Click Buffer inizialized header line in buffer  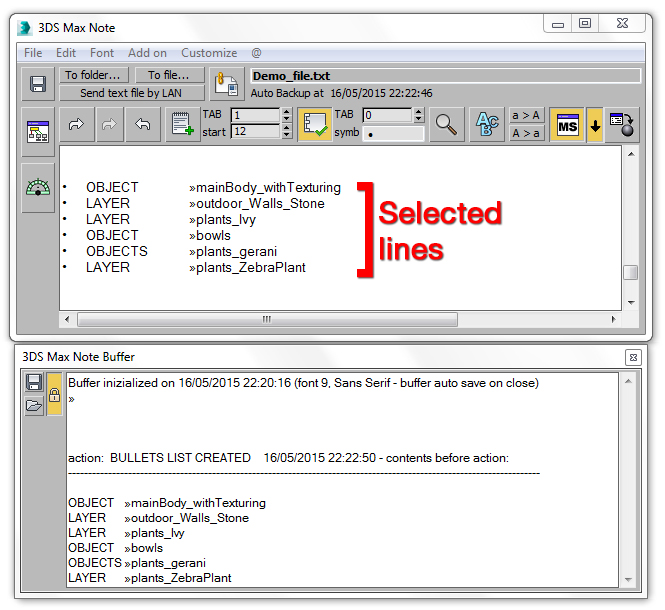[x=303, y=383]
